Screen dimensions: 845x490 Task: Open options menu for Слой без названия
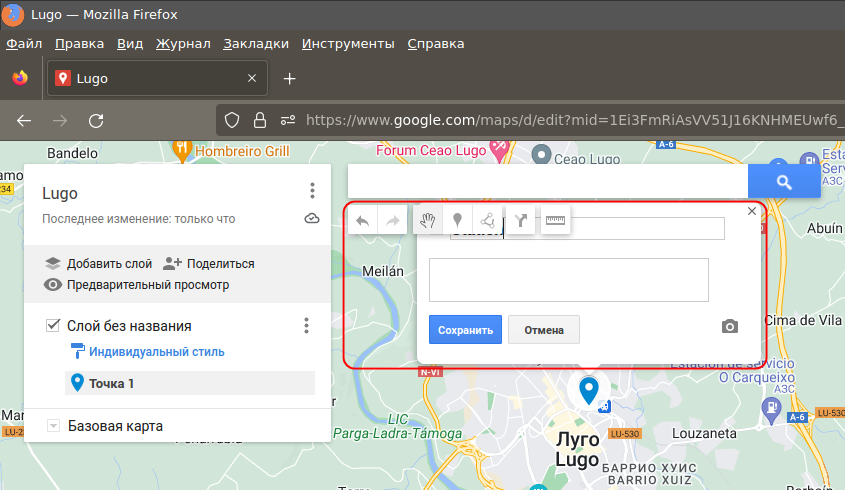(x=306, y=326)
